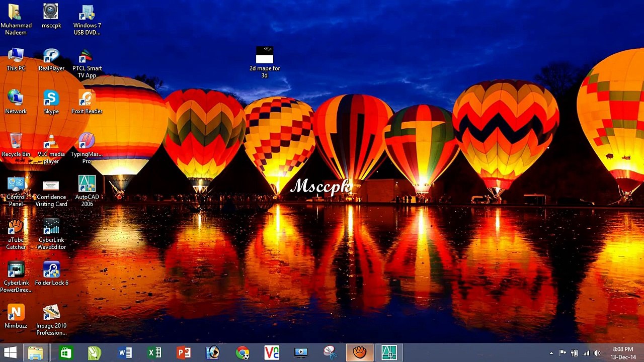Open the Windows Store taskbar icon

(x=65, y=352)
